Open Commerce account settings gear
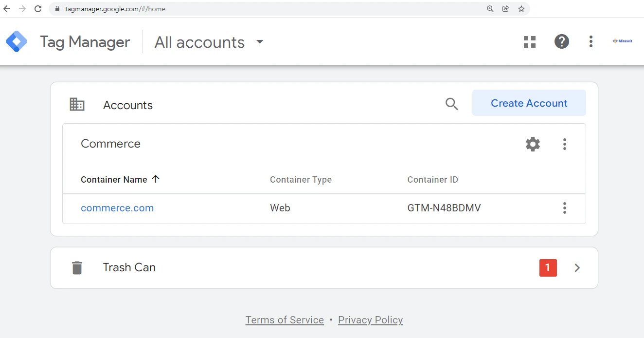This screenshot has height=338, width=644. 533,144
